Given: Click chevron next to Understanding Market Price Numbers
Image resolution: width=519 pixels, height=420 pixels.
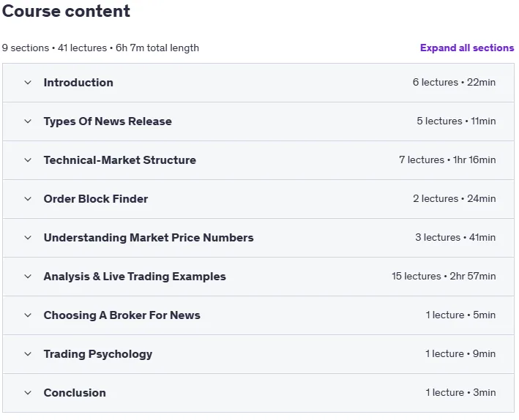Looking at the screenshot, I should click(x=28, y=237).
